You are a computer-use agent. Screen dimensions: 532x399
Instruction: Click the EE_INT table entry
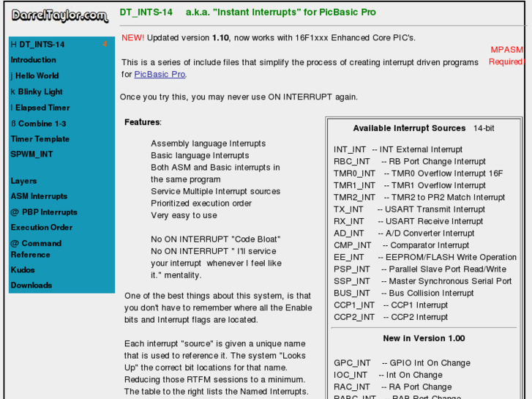coord(424,257)
